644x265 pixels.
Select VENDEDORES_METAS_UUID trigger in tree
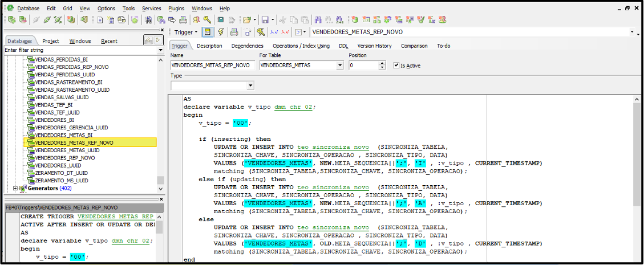pyautogui.click(x=67, y=150)
